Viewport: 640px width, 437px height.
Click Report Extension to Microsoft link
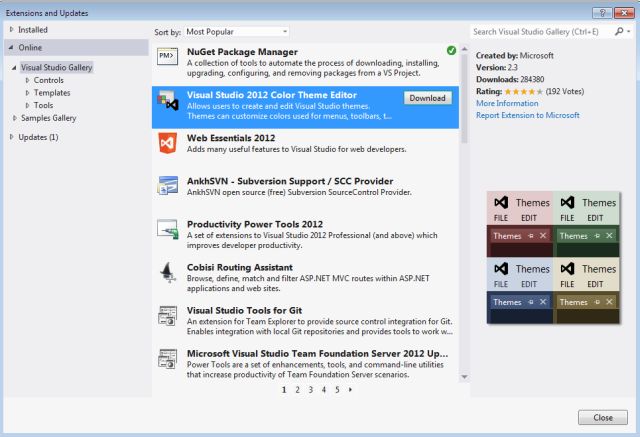527,115
